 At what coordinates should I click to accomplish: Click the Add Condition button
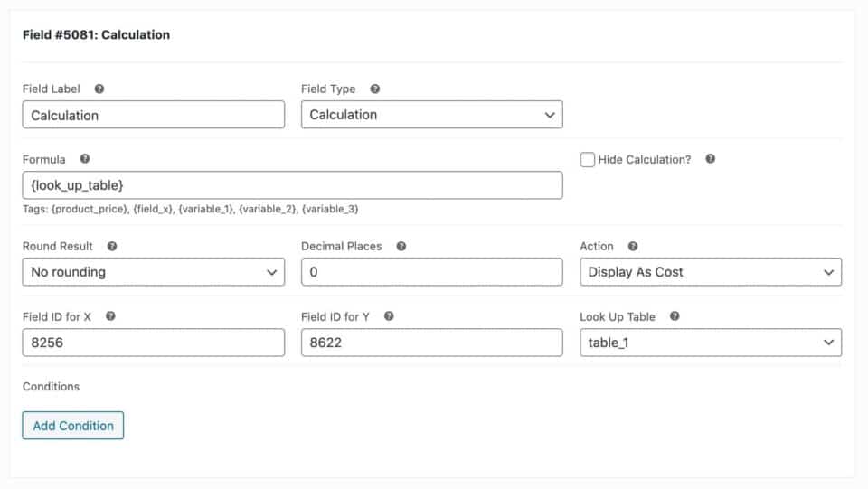(73, 426)
